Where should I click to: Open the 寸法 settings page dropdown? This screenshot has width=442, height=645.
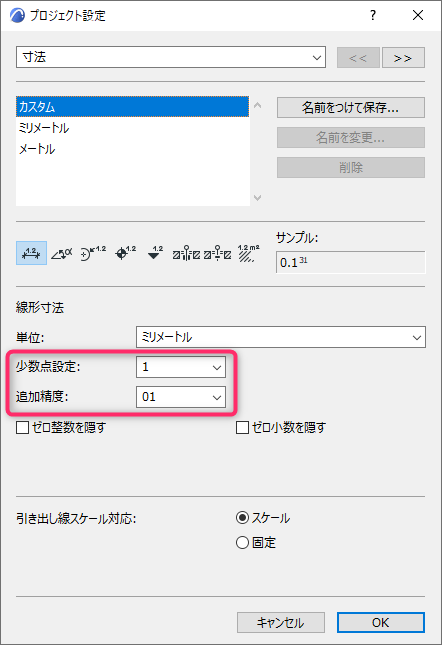pyautogui.click(x=171, y=57)
